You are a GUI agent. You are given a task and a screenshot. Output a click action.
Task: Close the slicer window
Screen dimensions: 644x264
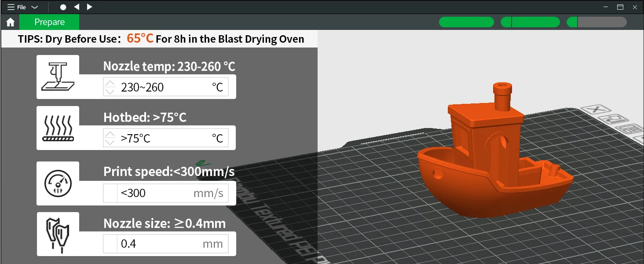(634, 7)
